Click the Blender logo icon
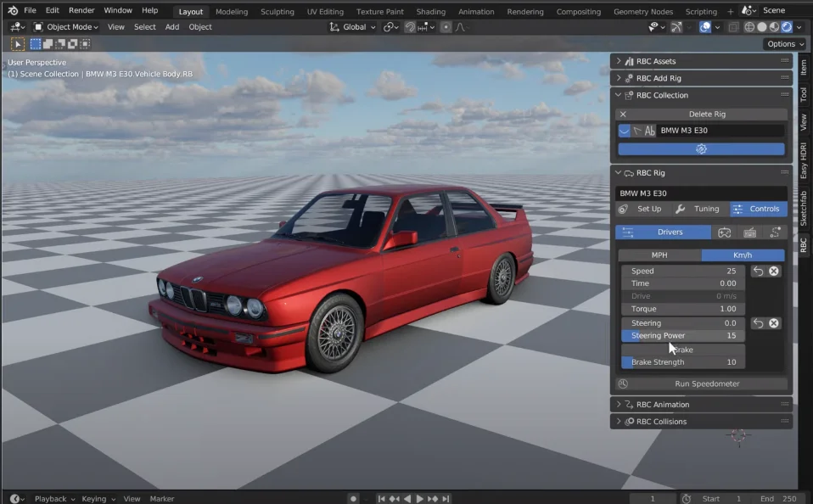The width and height of the screenshot is (813, 504). [13, 10]
